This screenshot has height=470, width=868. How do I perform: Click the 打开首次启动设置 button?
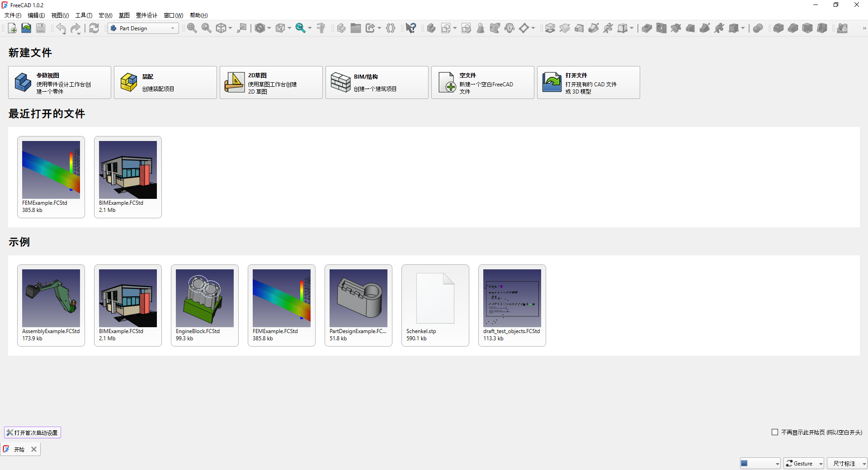33,432
